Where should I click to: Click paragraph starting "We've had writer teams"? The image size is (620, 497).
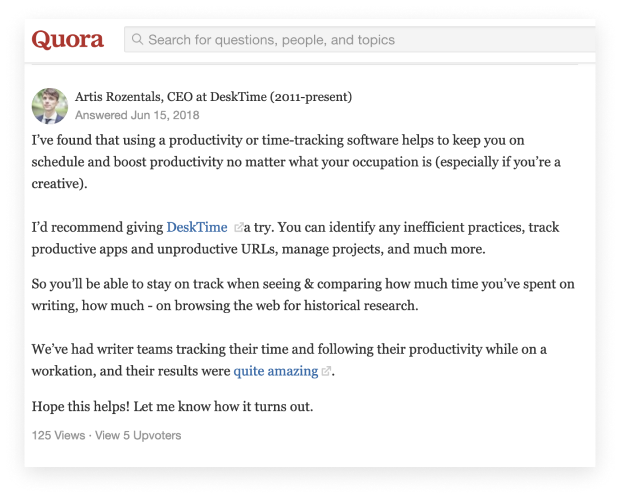tap(289, 360)
